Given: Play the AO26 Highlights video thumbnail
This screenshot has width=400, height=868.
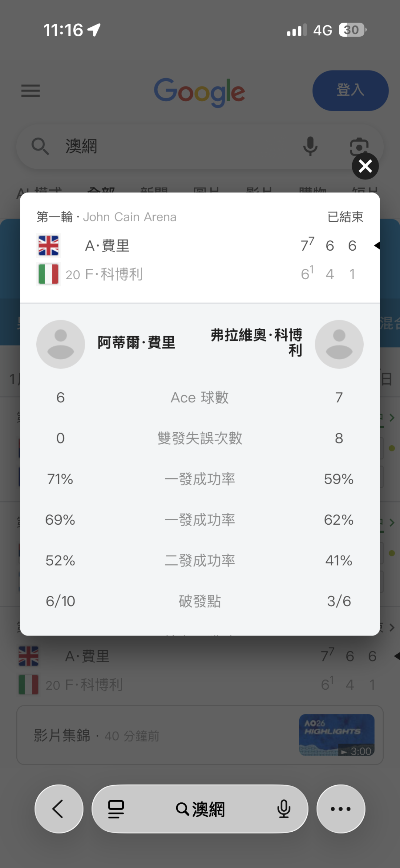Looking at the screenshot, I should pos(337,735).
